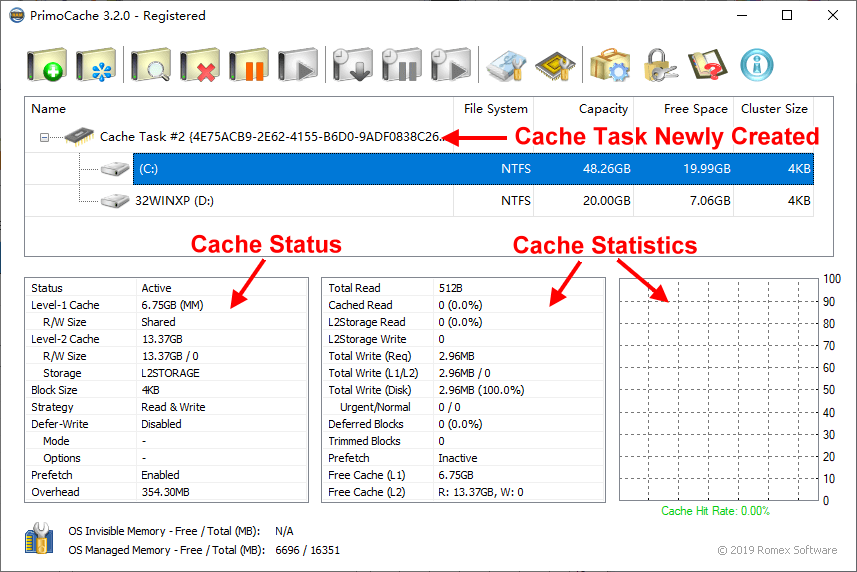Image resolution: width=857 pixels, height=572 pixels.
Task: Open the options toolbox gear icon
Action: (610, 65)
